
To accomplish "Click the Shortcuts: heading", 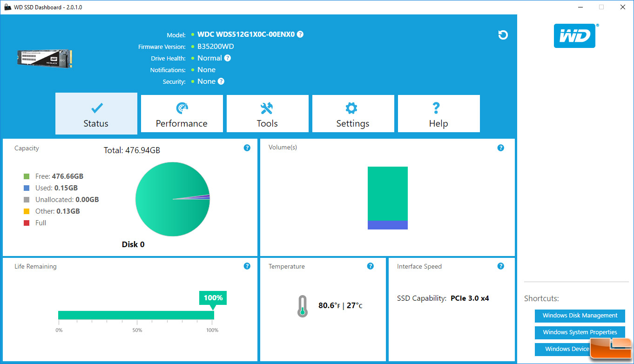I will (x=541, y=299).
